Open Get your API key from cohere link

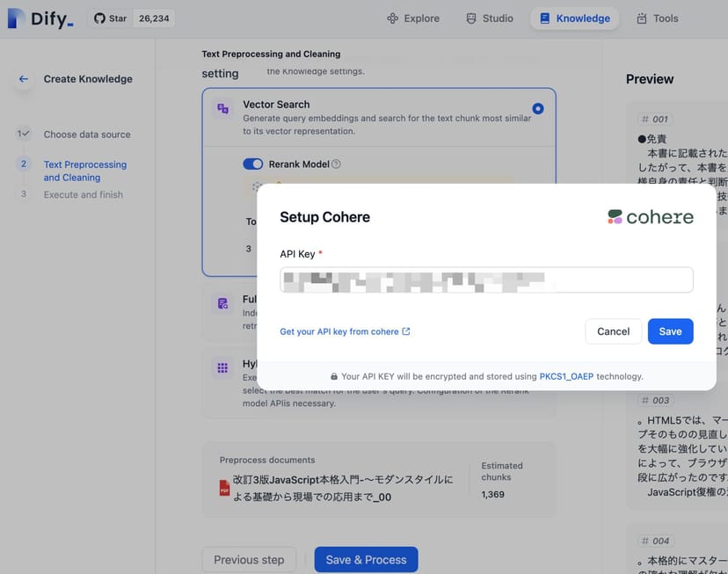coord(345,331)
